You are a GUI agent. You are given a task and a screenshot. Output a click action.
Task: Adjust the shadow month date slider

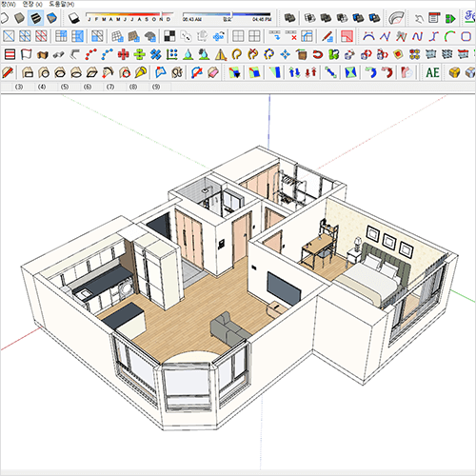tap(129, 14)
